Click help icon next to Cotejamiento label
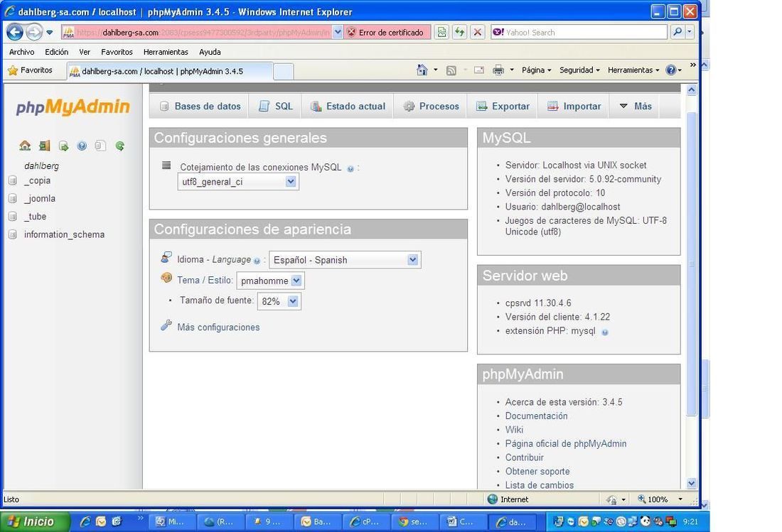Screen dimensions: 782x532 (x=350, y=169)
